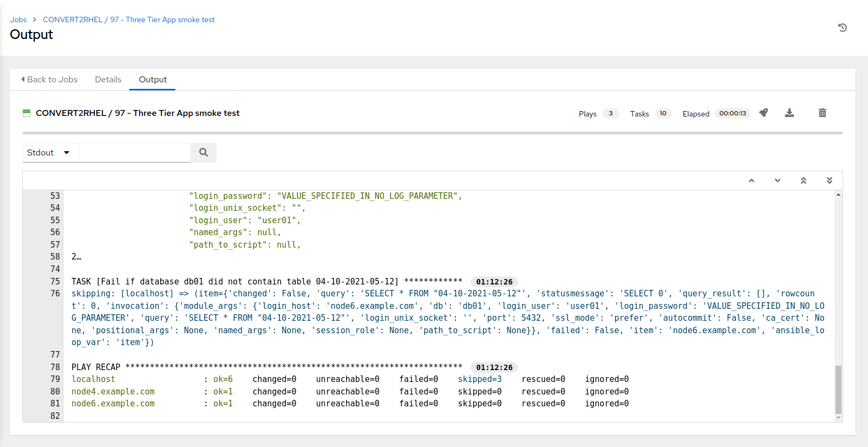Switch to the Details tab
The width and height of the screenshot is (868, 447).
108,79
